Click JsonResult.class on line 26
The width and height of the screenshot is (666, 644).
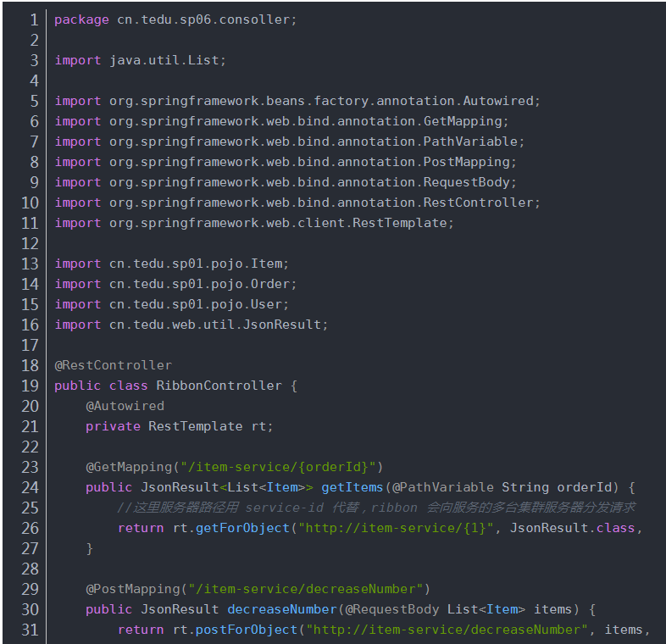coord(572,528)
